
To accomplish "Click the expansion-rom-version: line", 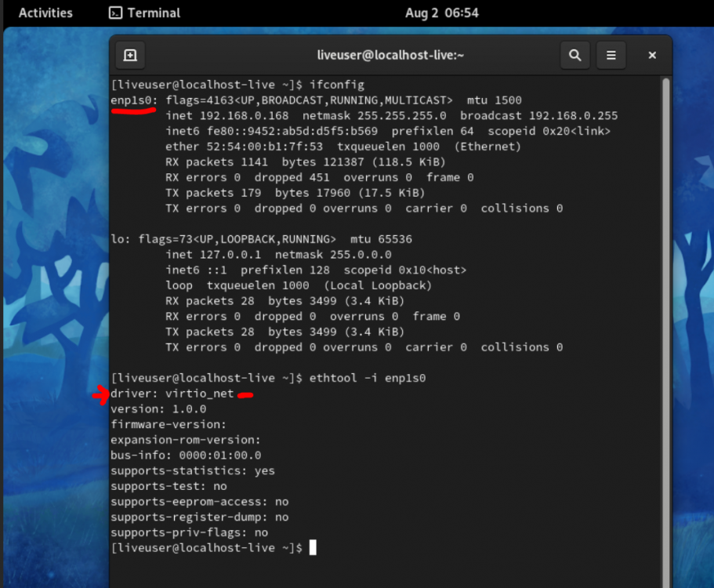I will (186, 440).
